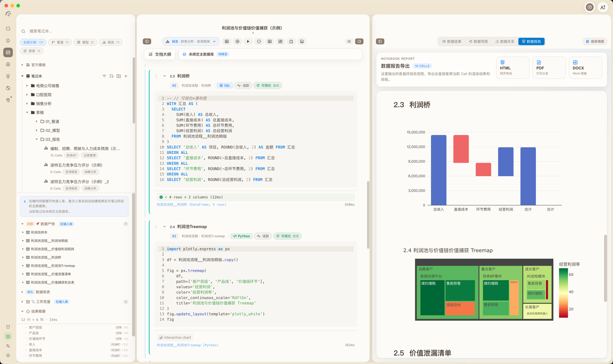Switch to 数据结果 tab
The width and height of the screenshot is (613, 364).
click(452, 41)
